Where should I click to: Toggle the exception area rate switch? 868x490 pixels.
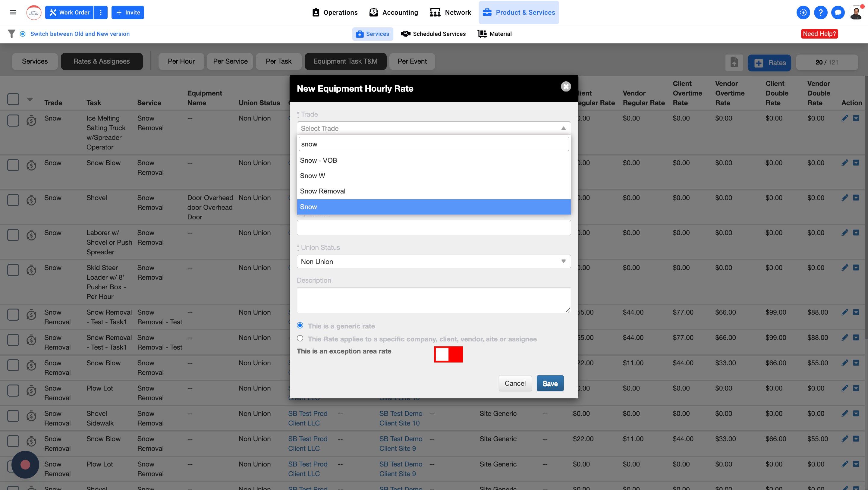click(448, 354)
